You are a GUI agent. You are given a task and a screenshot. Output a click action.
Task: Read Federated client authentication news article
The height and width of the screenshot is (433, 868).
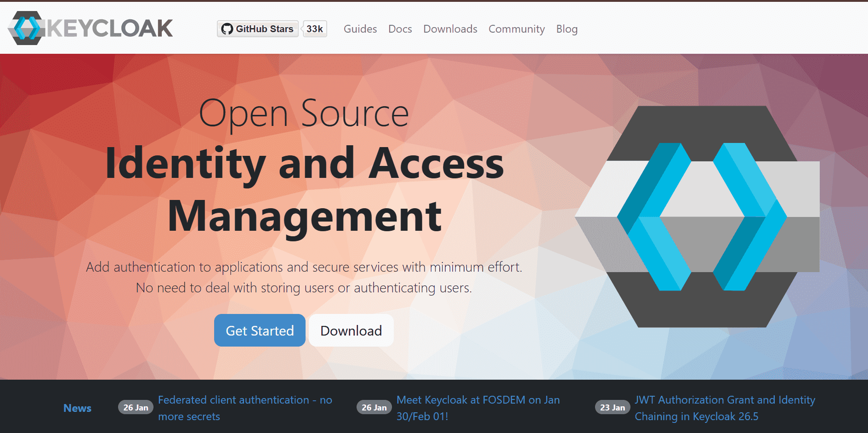tap(244, 408)
